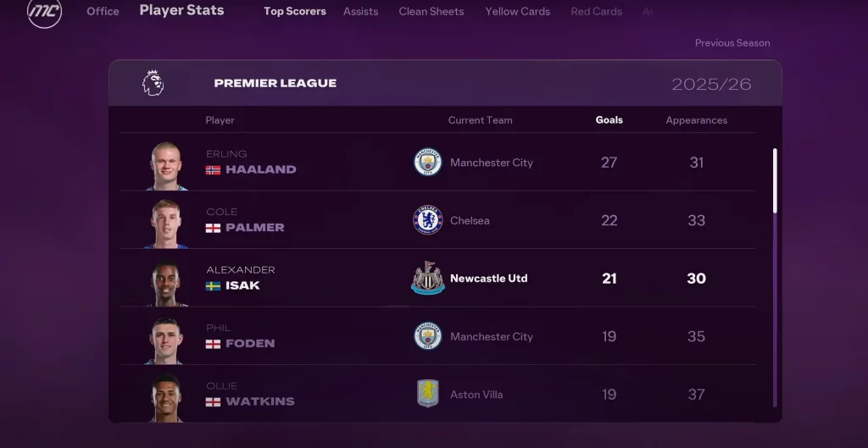The height and width of the screenshot is (448, 868).
Task: Click the Newcastle Utd crest
Action: click(x=428, y=279)
